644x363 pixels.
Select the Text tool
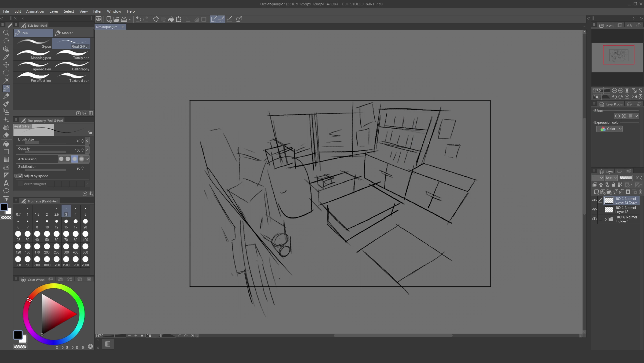coord(6,183)
